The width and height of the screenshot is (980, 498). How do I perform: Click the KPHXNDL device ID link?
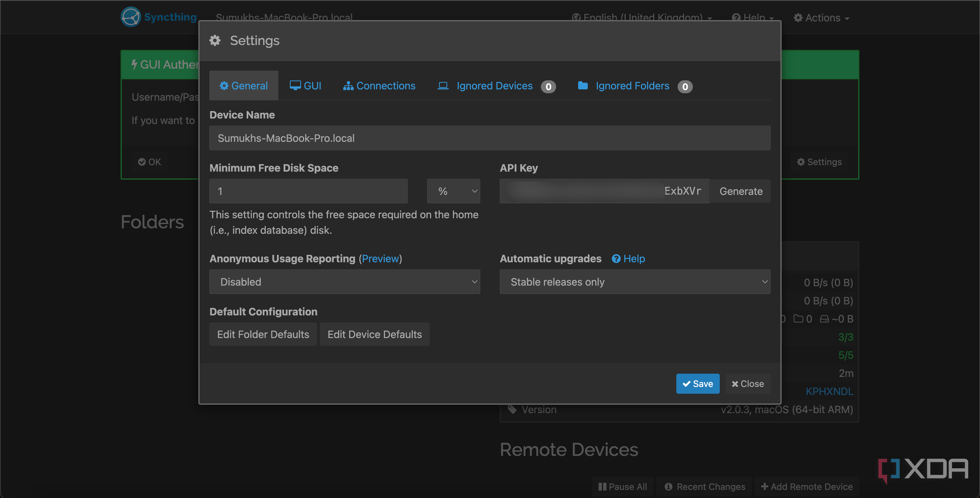(x=829, y=391)
